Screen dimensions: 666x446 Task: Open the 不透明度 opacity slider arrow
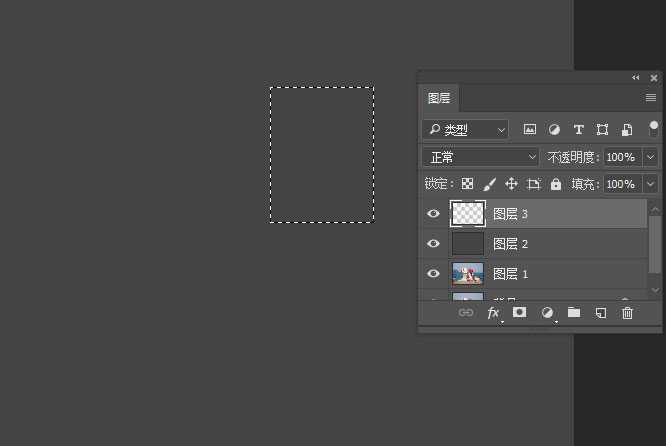(x=651, y=157)
